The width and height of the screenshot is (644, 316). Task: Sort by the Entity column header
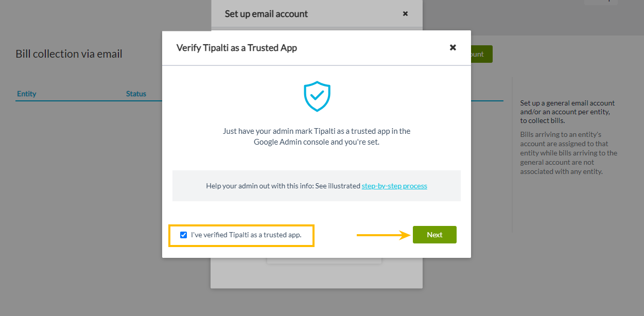[x=27, y=94]
